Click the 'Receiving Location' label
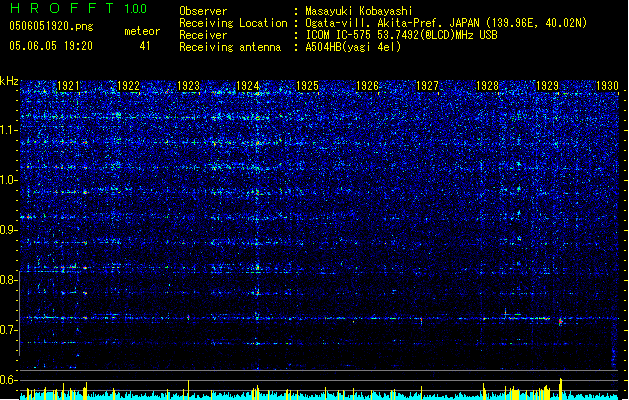 click(233, 23)
